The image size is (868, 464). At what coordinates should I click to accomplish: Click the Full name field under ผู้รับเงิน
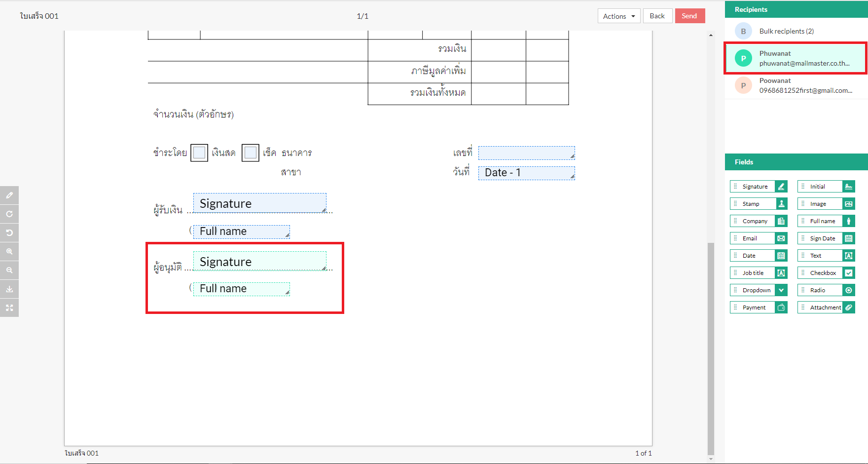(242, 232)
